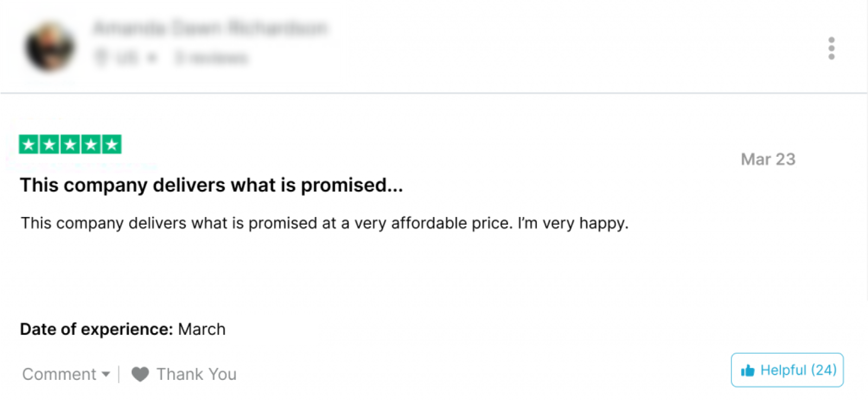Click the thumbs-up icon in Helpful button
The width and height of the screenshot is (868, 401).
pyautogui.click(x=748, y=371)
